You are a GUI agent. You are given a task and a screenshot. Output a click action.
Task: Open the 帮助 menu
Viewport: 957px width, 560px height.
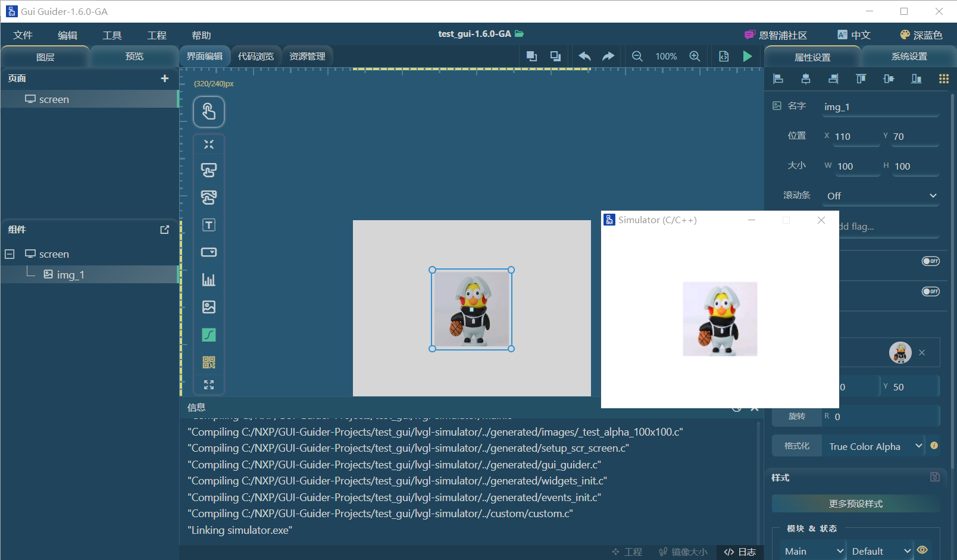(x=202, y=35)
